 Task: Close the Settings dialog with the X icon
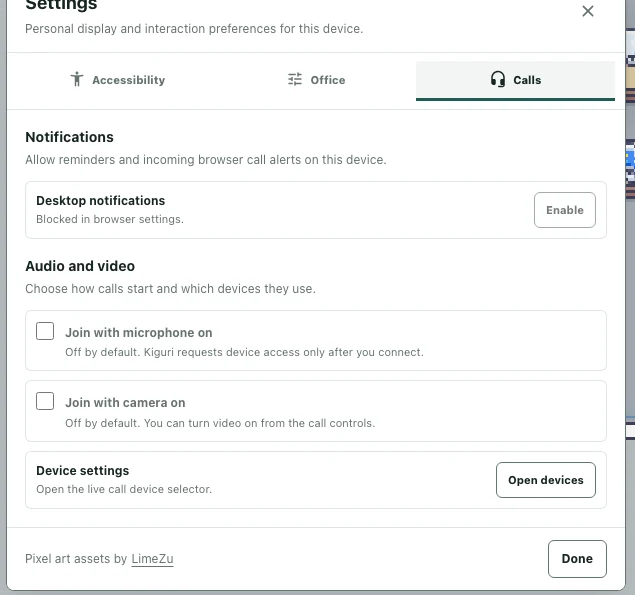[588, 11]
